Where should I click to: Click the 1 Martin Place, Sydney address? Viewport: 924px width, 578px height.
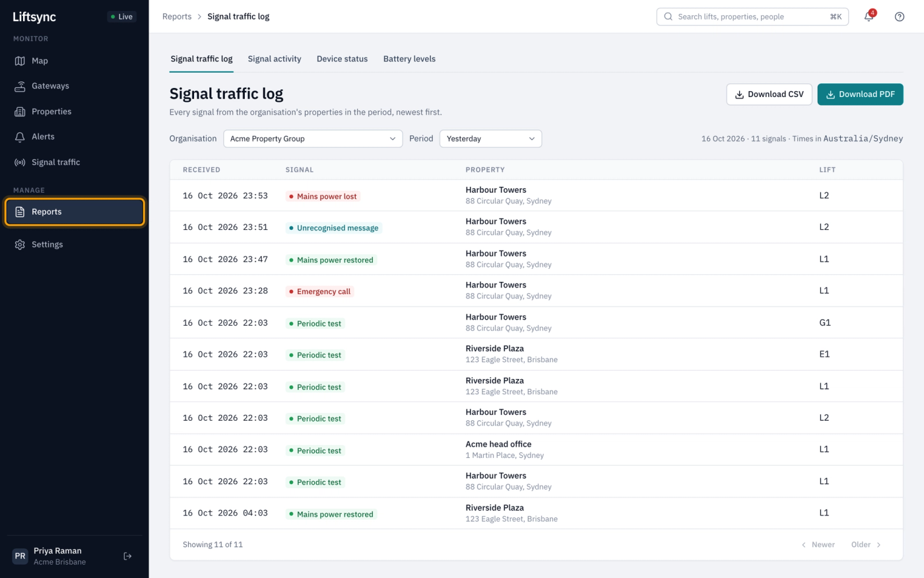[505, 455]
